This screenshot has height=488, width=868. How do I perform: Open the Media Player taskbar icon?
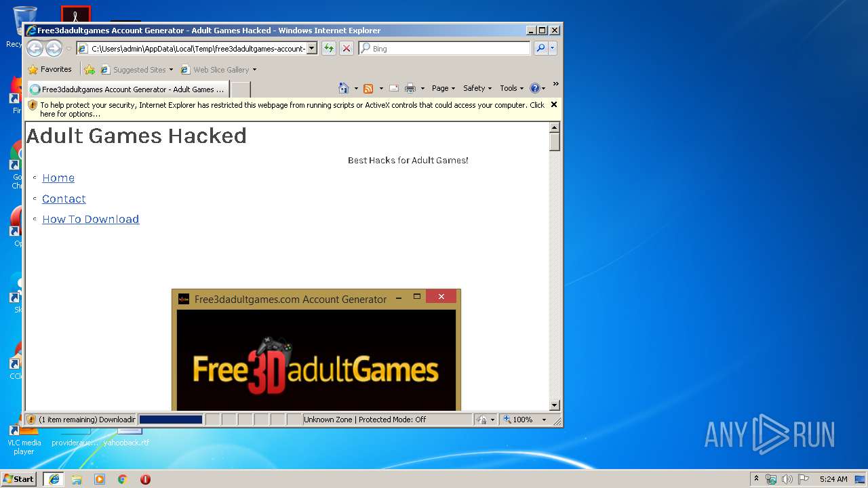pos(100,479)
